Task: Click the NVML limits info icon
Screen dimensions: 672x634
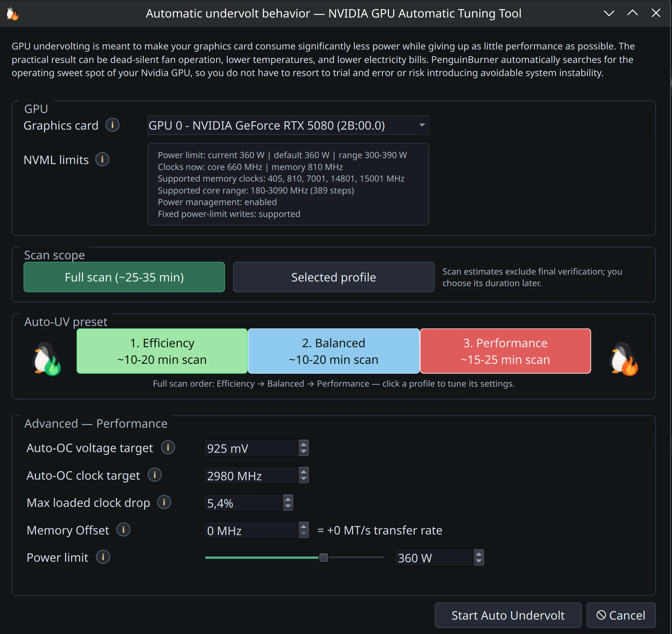Action: [x=102, y=159]
